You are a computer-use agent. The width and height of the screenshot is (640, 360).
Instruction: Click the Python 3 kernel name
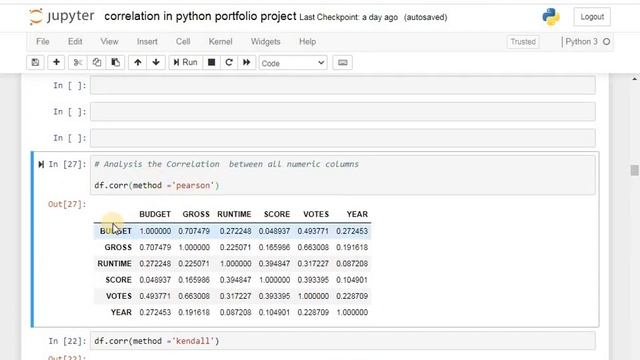(581, 42)
